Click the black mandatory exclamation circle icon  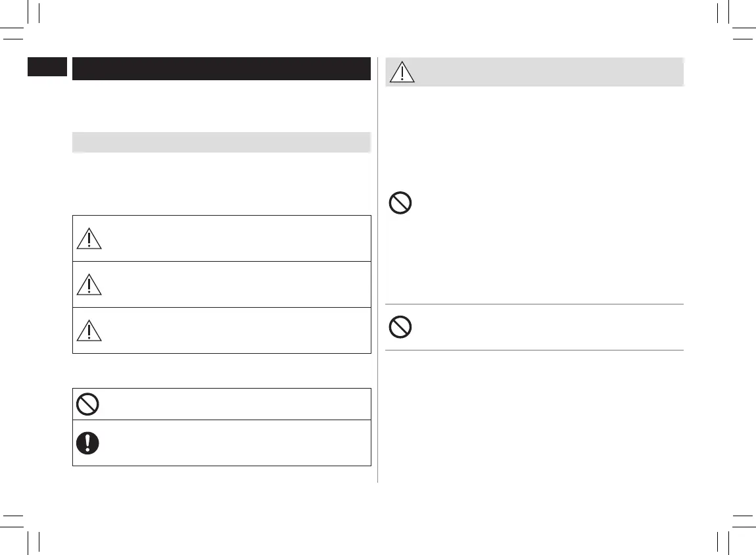(87, 443)
